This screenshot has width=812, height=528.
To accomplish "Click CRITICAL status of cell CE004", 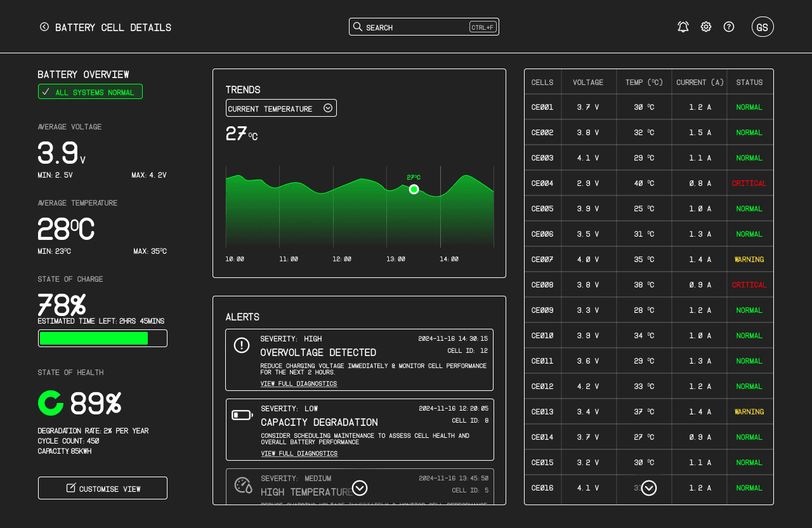I will [x=749, y=183].
